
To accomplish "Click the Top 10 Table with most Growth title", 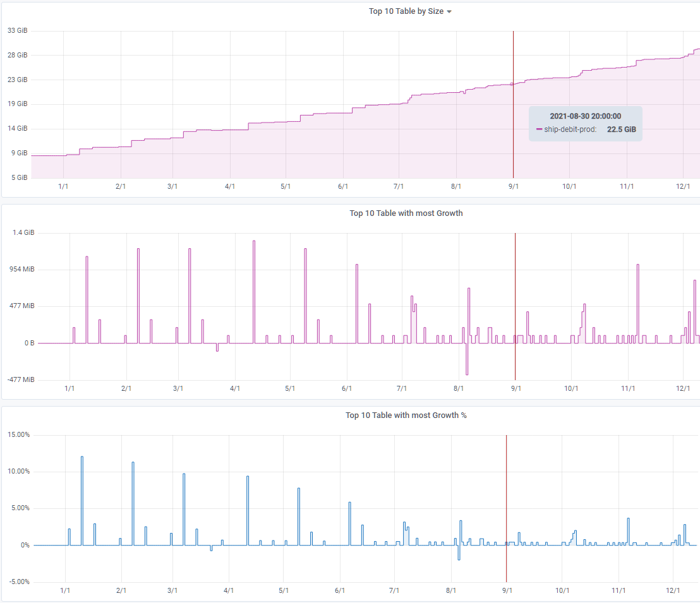I will click(x=406, y=213).
